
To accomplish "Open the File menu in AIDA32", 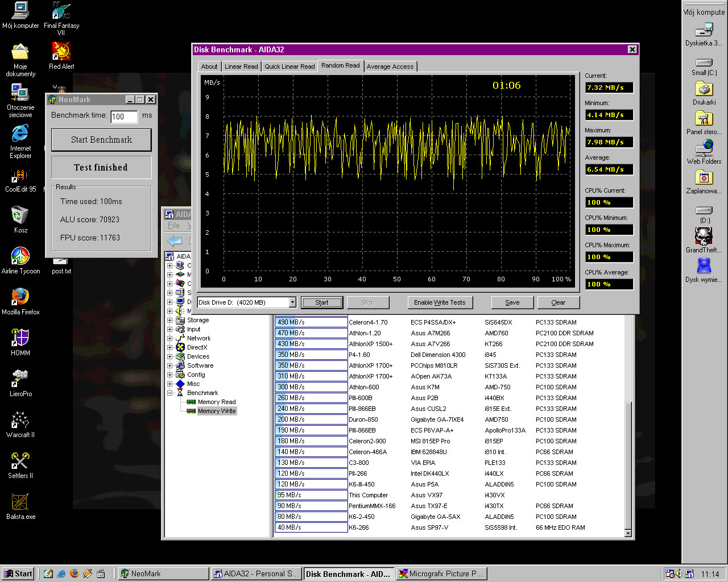I will (x=173, y=226).
